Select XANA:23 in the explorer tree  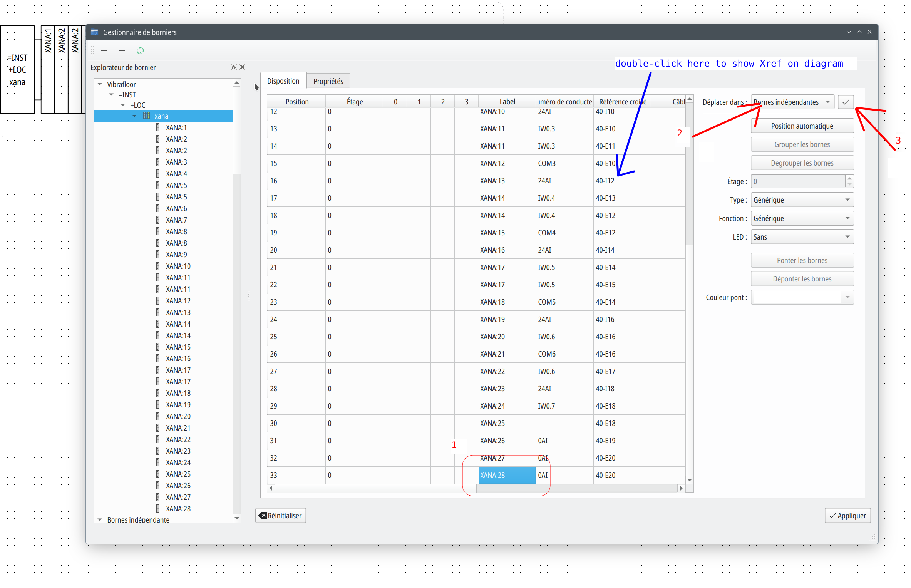click(178, 451)
